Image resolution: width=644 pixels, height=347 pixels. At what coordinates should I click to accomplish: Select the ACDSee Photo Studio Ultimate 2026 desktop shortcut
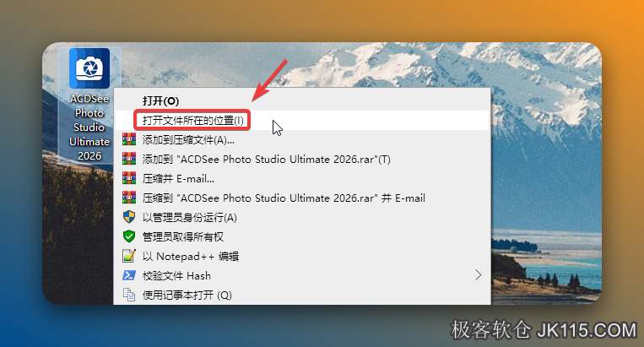(89, 106)
